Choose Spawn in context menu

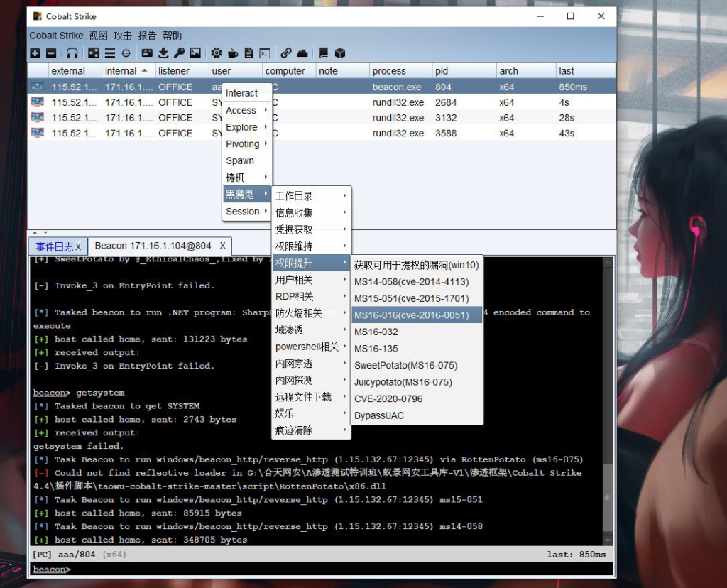(x=246, y=160)
